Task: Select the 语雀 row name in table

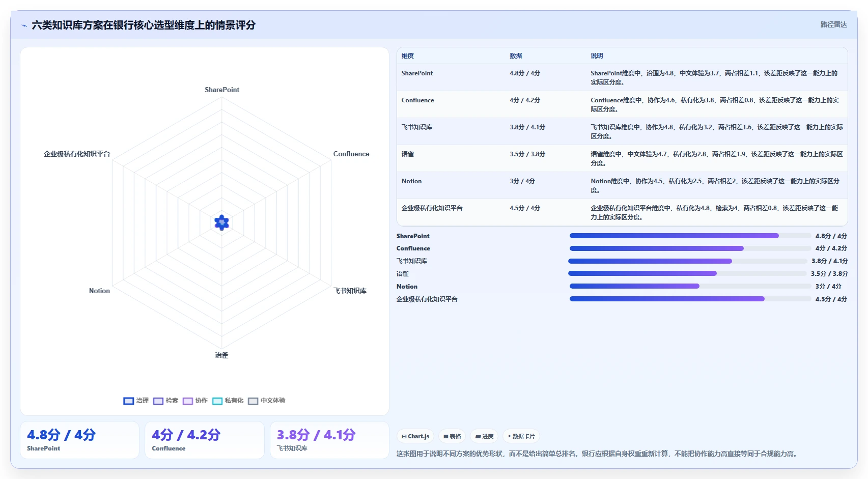Action: coord(407,154)
